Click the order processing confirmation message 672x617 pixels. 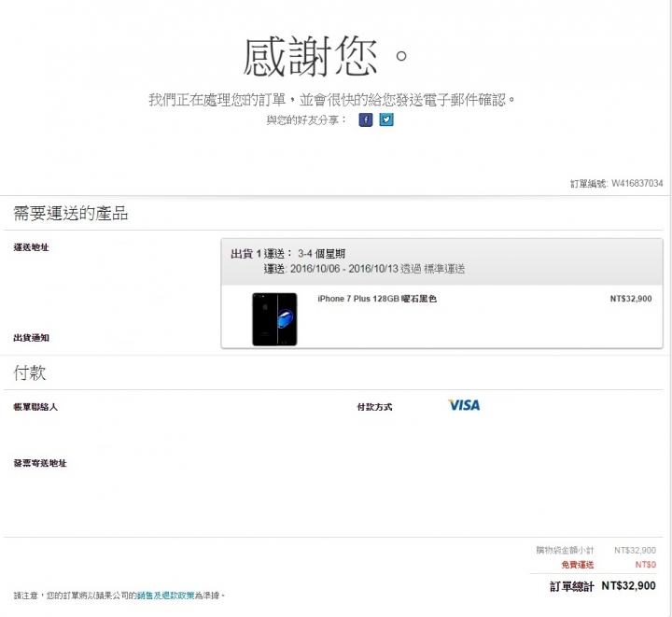pyautogui.click(x=332, y=100)
